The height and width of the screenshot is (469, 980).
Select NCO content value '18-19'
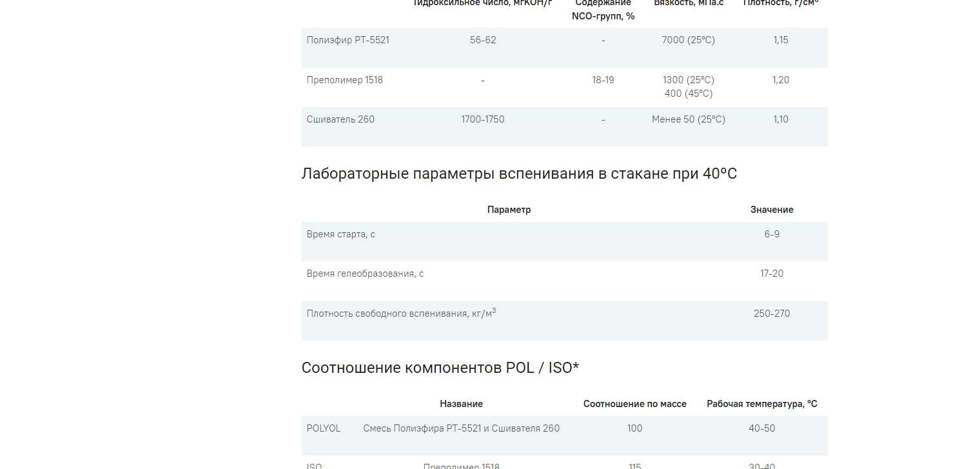603,80
